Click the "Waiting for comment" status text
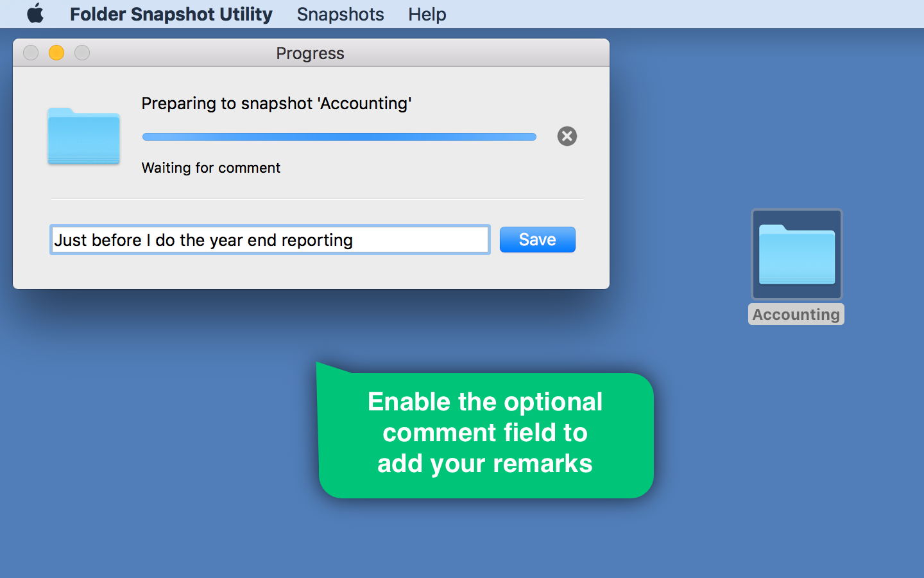Screen dimensions: 924x578 click(210, 168)
